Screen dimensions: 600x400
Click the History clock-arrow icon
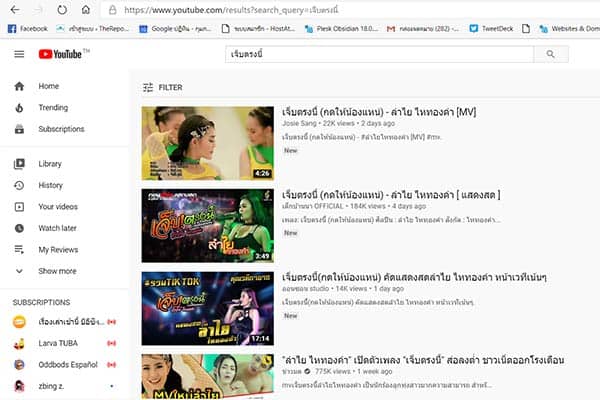(x=19, y=185)
